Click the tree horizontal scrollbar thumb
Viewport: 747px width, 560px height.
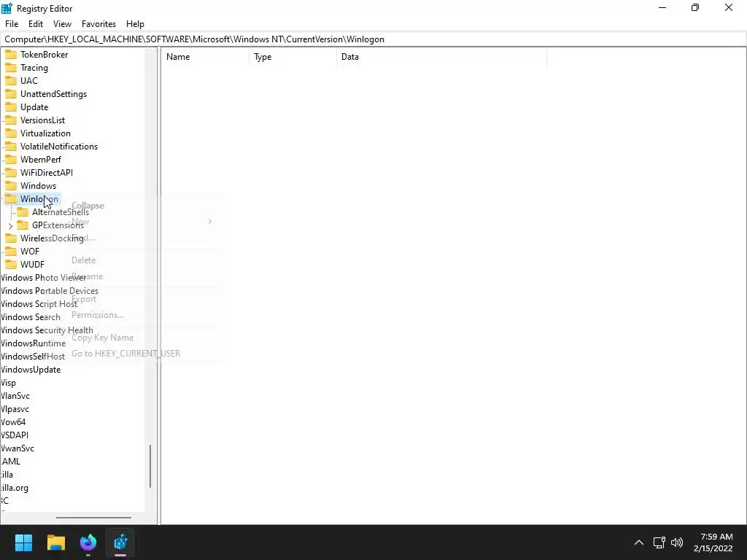point(94,518)
